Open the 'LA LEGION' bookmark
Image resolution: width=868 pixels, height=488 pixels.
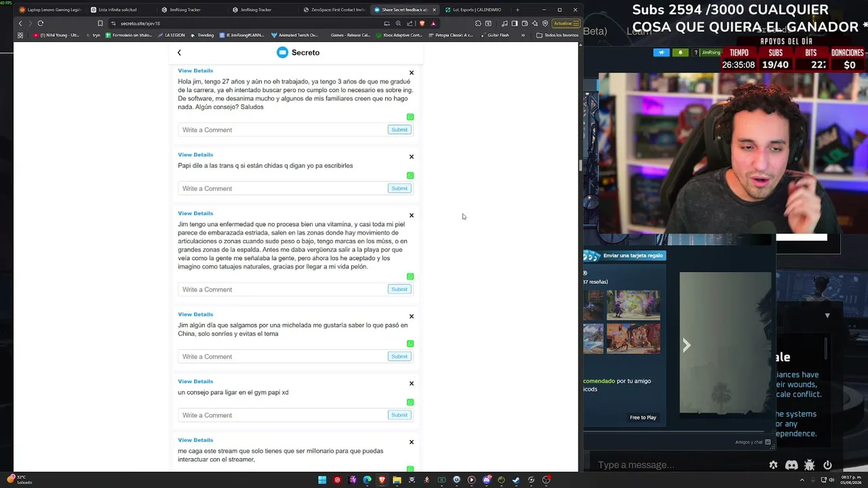(171, 35)
